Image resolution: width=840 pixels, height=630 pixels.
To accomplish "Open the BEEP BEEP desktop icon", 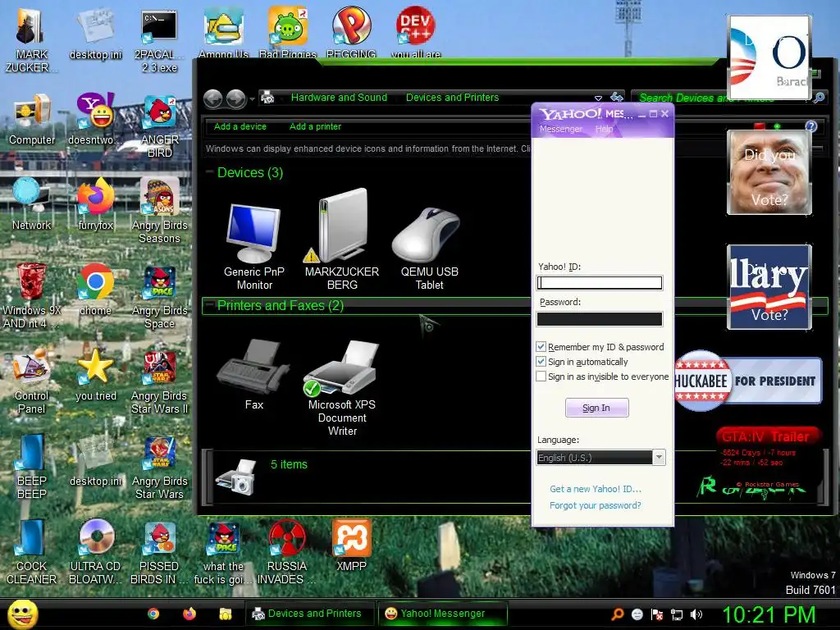I will (32, 466).
